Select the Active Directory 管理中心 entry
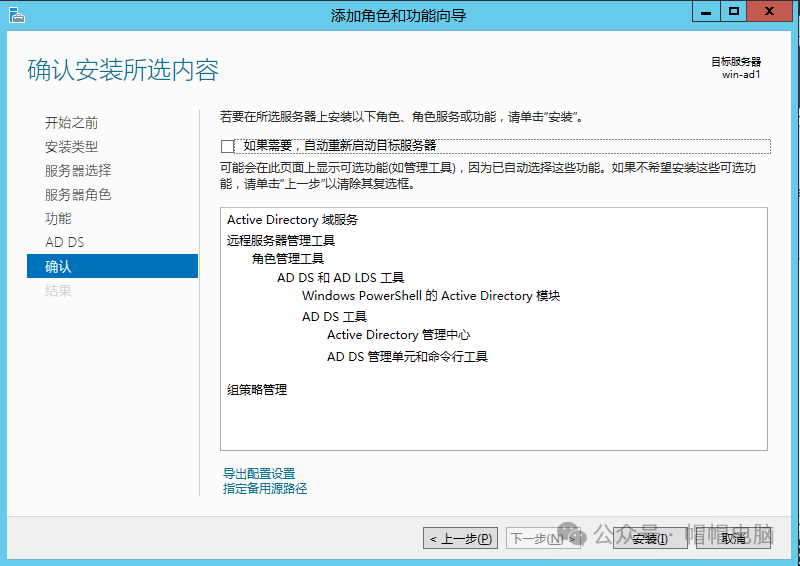Viewport: 800px width, 566px height. point(398,335)
